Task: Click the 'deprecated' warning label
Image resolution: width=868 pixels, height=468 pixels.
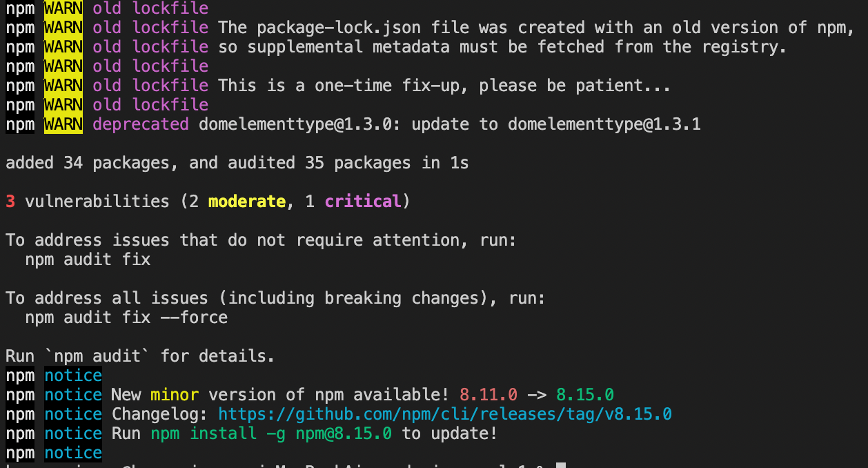Action: point(141,124)
